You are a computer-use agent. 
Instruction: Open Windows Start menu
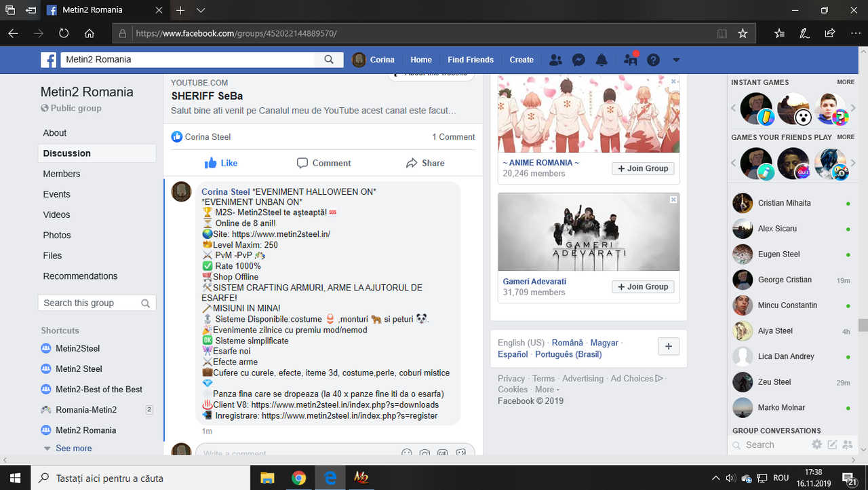(16, 478)
